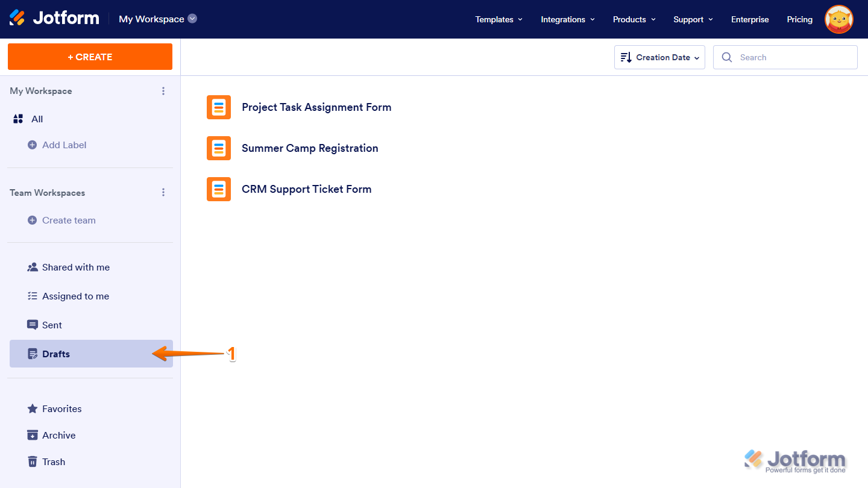The image size is (868, 488).
Task: Open CRM Support Ticket Form draft
Action: (306, 189)
